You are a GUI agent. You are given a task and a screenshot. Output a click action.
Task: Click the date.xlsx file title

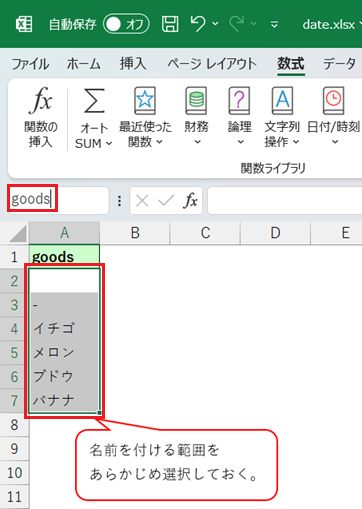328,24
